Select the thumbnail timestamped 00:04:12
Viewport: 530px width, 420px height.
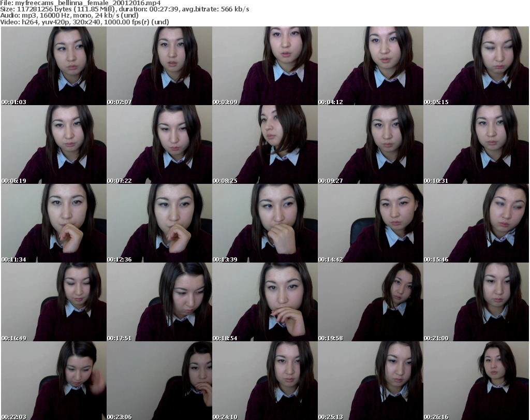tap(371, 66)
